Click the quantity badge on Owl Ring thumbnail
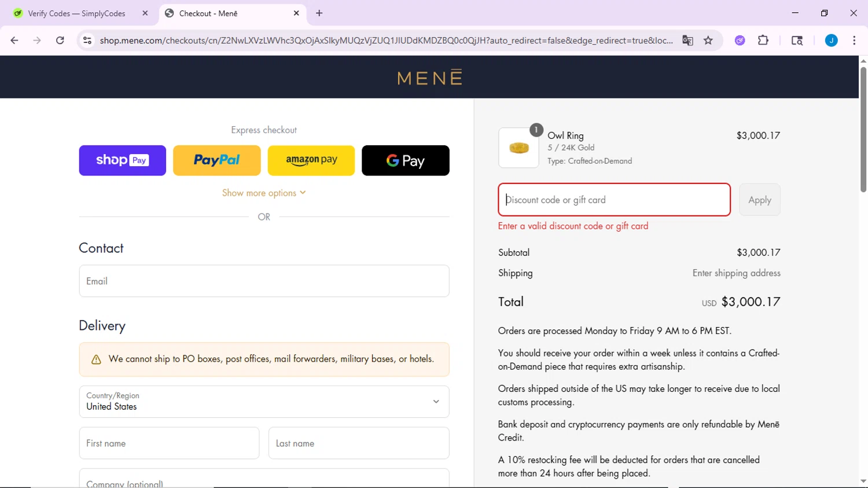 coord(536,130)
